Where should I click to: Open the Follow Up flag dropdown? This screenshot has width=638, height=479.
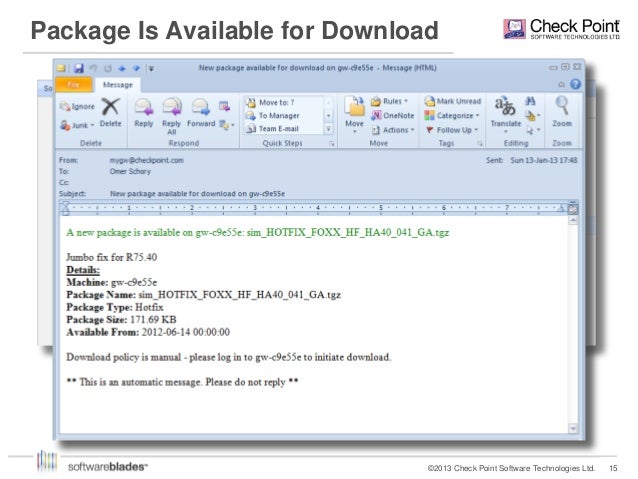pyautogui.click(x=452, y=130)
